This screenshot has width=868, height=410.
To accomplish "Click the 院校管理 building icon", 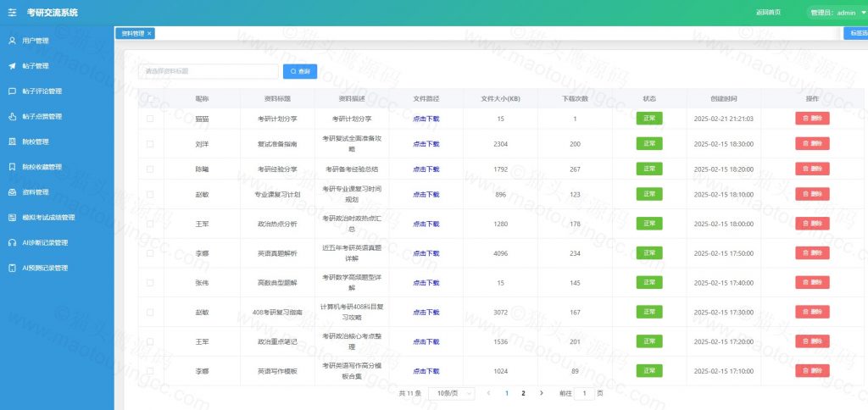I will click(12, 141).
